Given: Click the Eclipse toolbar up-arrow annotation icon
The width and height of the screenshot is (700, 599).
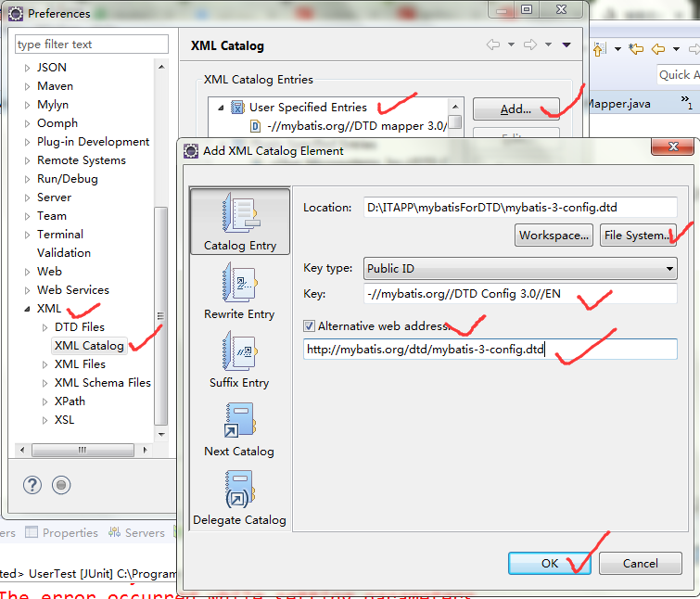Looking at the screenshot, I should (600, 48).
